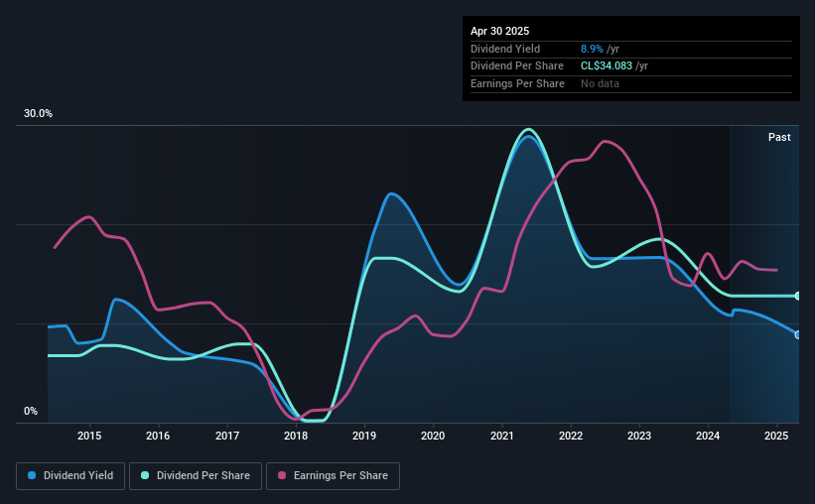Click the 2016 x-axis label
The height and width of the screenshot is (504, 815).
(x=158, y=436)
